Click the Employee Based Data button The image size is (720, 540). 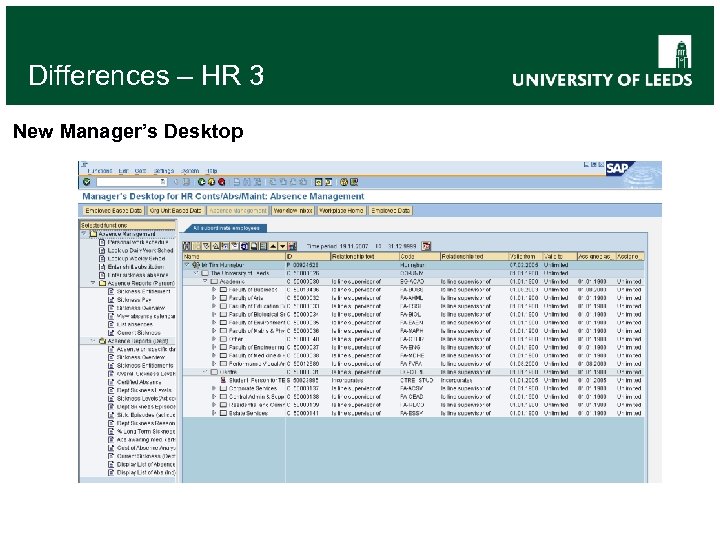[x=113, y=210]
